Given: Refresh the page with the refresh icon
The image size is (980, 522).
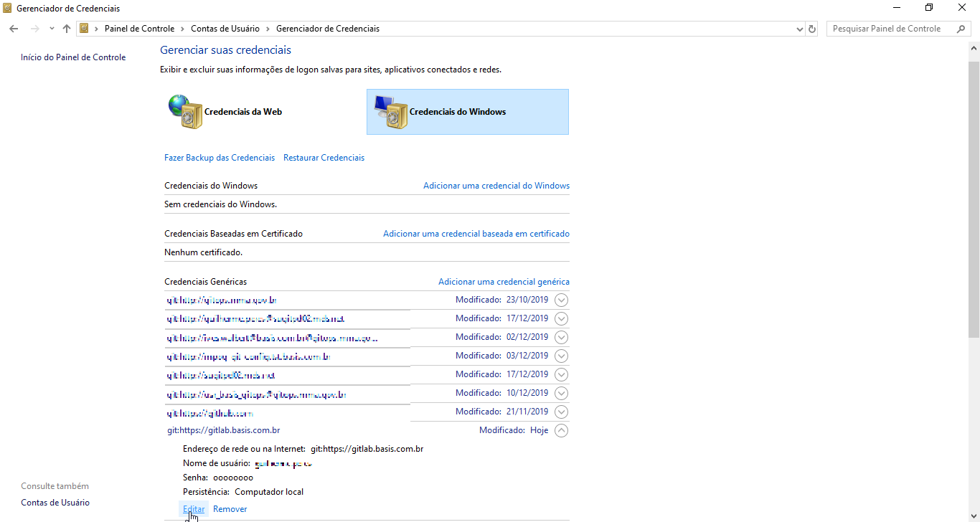Looking at the screenshot, I should pos(811,29).
